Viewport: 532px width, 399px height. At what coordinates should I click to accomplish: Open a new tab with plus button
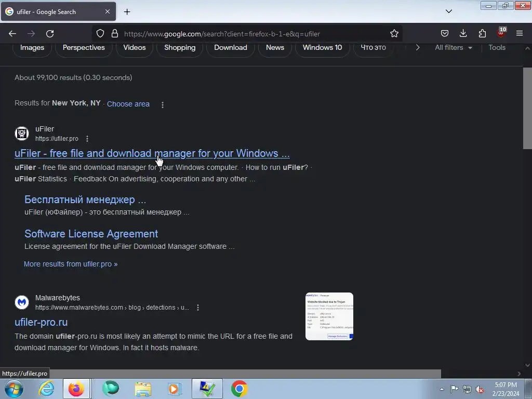click(127, 12)
